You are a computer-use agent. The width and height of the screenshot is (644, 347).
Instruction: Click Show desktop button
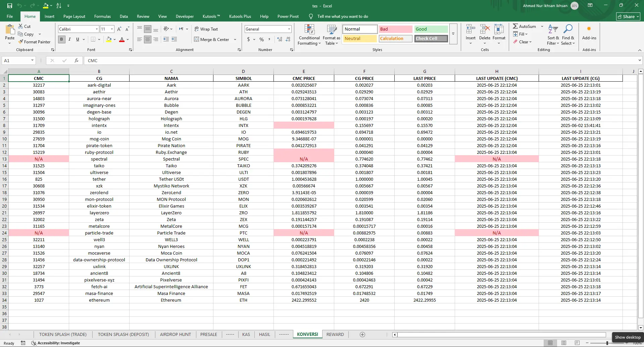pos(628,337)
